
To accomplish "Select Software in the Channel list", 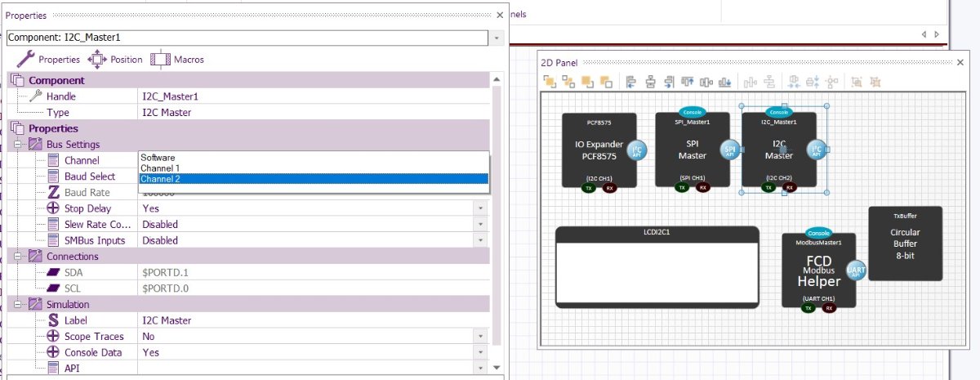I will coord(314,158).
